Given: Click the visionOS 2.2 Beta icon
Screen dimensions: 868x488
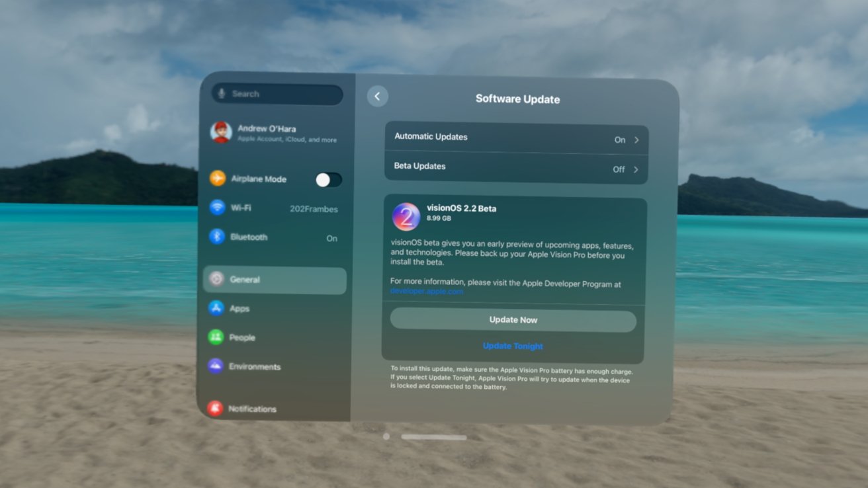Looking at the screenshot, I should pos(406,217).
